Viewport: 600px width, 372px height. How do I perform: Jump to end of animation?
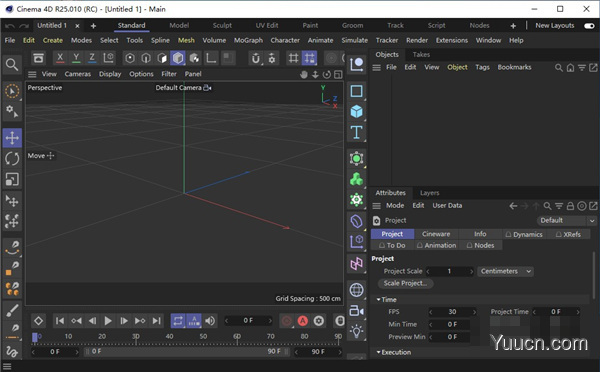tap(156, 321)
